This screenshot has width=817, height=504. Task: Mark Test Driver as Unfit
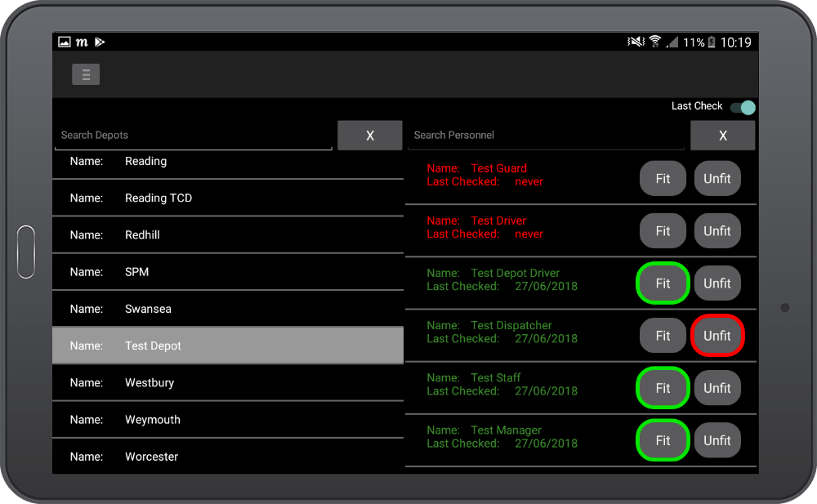[x=717, y=231]
